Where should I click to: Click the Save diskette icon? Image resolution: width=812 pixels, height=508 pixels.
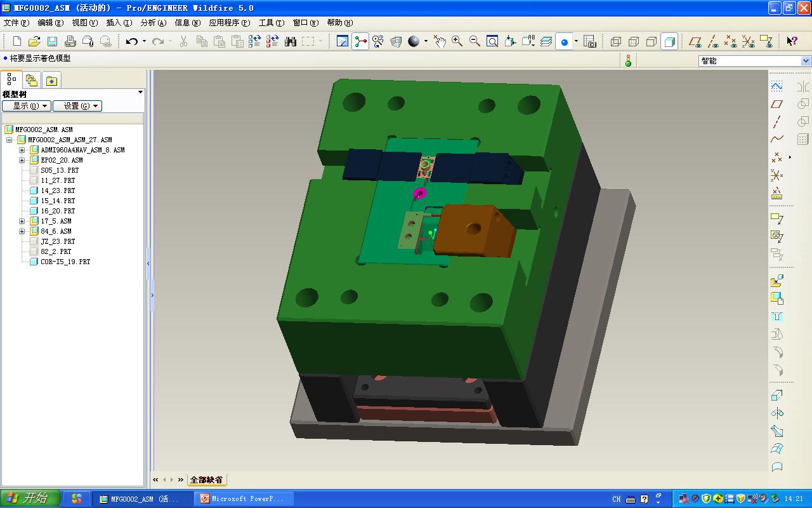click(53, 41)
